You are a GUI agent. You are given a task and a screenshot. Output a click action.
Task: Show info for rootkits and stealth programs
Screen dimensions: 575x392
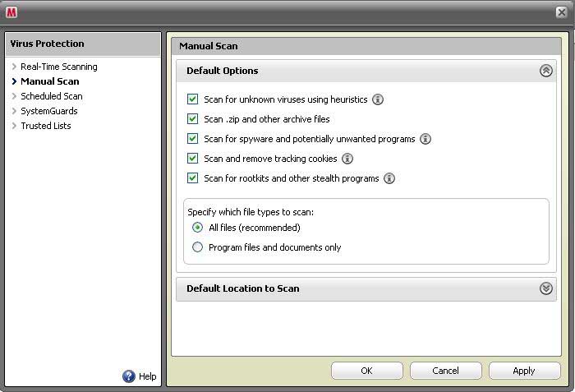(x=389, y=178)
